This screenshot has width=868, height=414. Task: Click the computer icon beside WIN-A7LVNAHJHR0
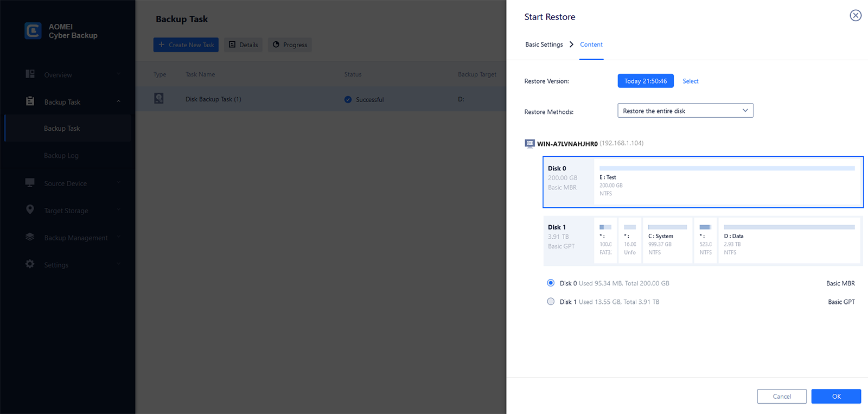[x=529, y=143]
